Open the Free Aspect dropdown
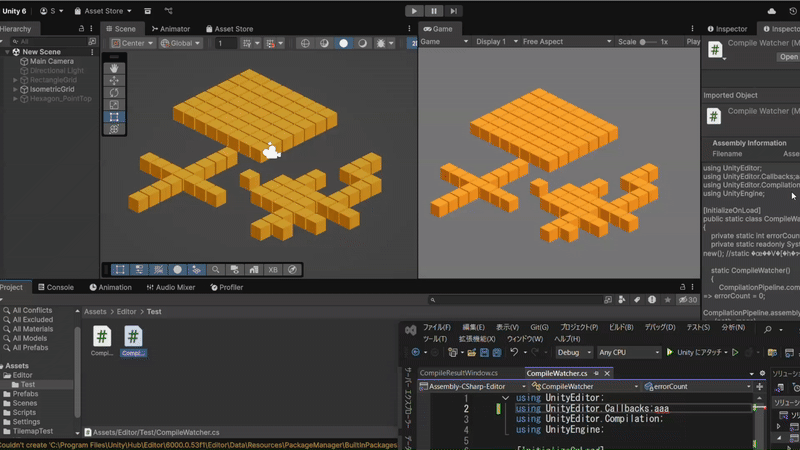This screenshot has width=800, height=450. pos(566,42)
